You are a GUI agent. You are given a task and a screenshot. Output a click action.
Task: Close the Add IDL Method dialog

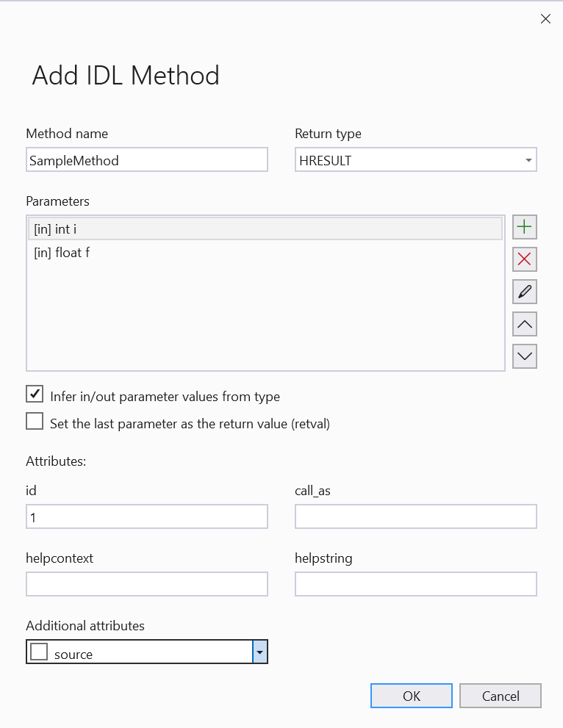point(545,19)
